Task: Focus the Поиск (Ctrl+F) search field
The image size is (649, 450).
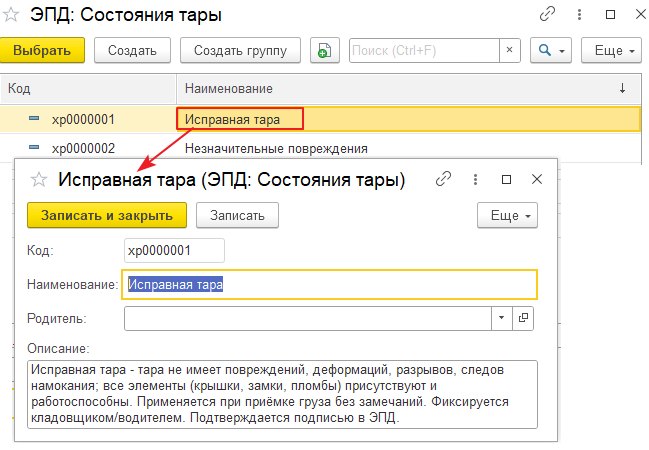Action: point(424,51)
